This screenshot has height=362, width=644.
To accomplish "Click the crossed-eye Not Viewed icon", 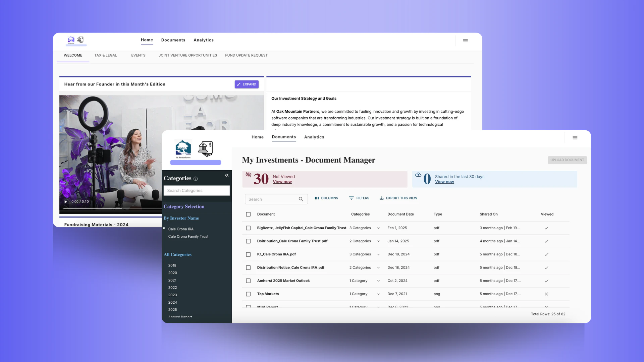I will [249, 175].
